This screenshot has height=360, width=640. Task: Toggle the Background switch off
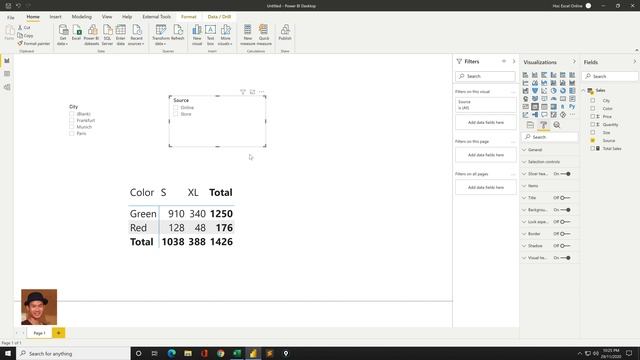(x=565, y=210)
